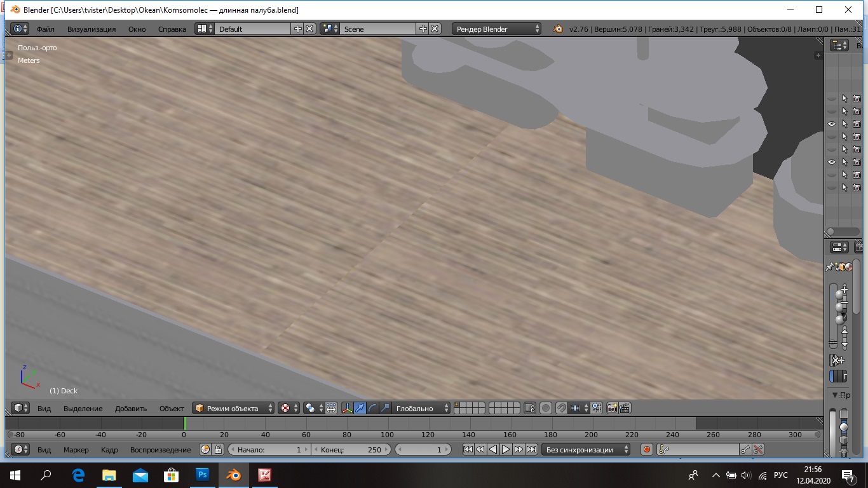Viewport: 868px width, 488px height.
Task: Click the record auto-keyframe button
Action: [647, 449]
